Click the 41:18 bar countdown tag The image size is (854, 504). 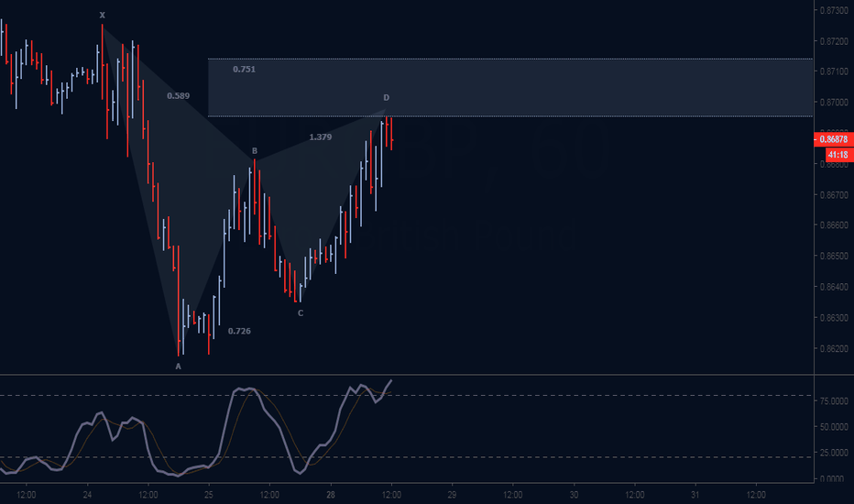tap(838, 155)
